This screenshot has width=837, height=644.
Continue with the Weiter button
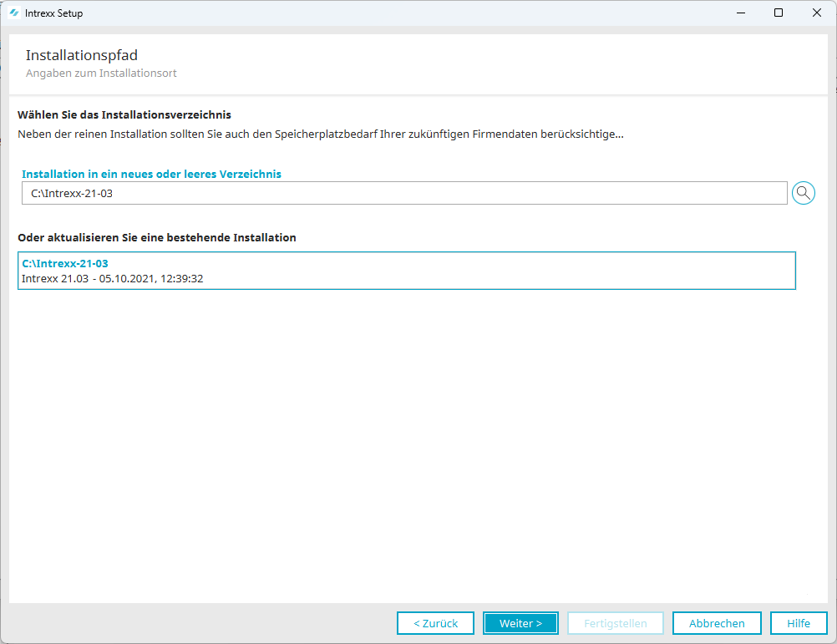(520, 623)
